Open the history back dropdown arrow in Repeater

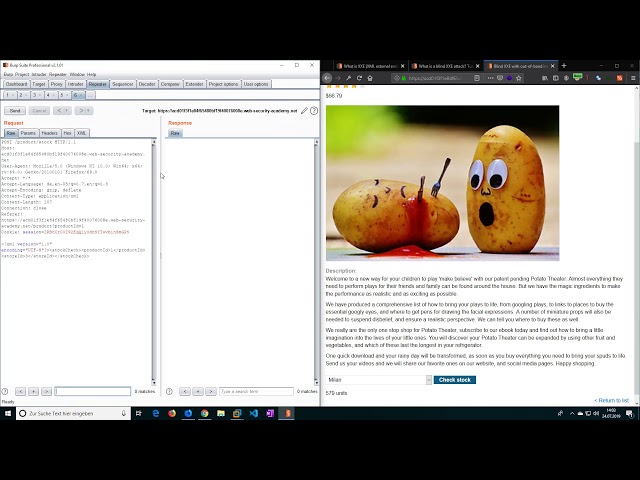pyautogui.click(x=66, y=111)
